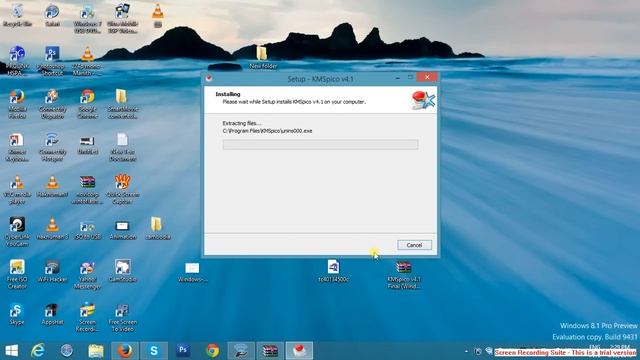Screen dimensions: 640x360
Task: Open the Recycle Bin desktop icon
Action: (18, 15)
